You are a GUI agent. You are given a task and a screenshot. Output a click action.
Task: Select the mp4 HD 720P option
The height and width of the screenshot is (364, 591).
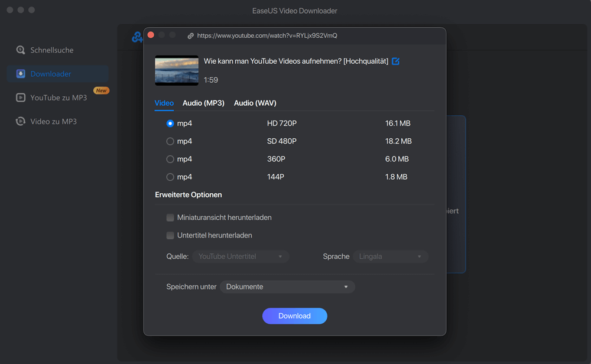[x=170, y=123]
